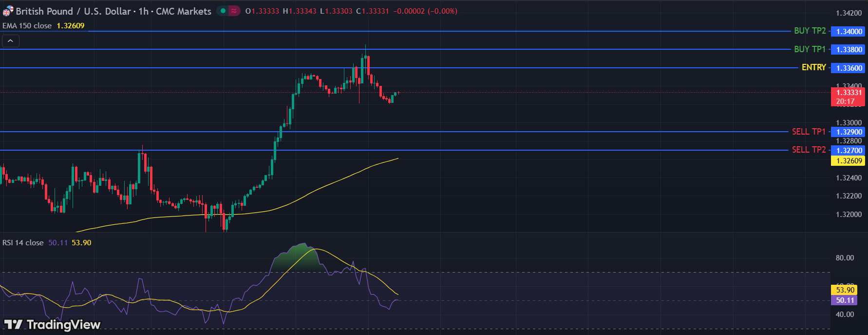This screenshot has height=335, width=868.
Task: Click the TradingView logo watermark
Action: (52, 324)
